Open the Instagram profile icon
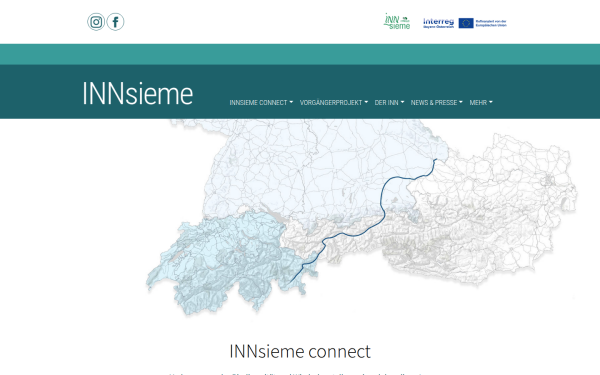 pos(96,22)
